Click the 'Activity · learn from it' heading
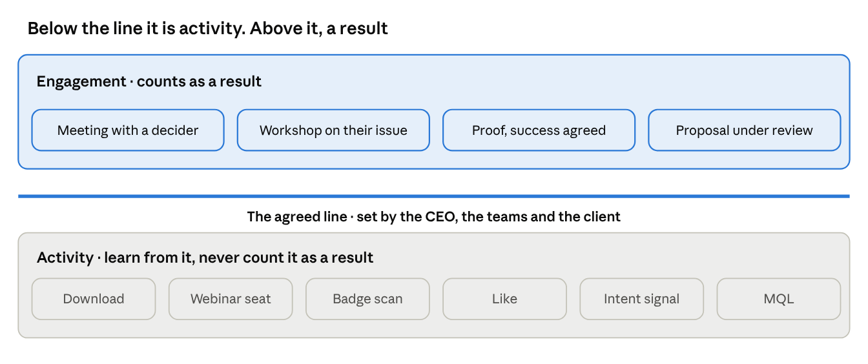868x364 pixels. pos(205,258)
